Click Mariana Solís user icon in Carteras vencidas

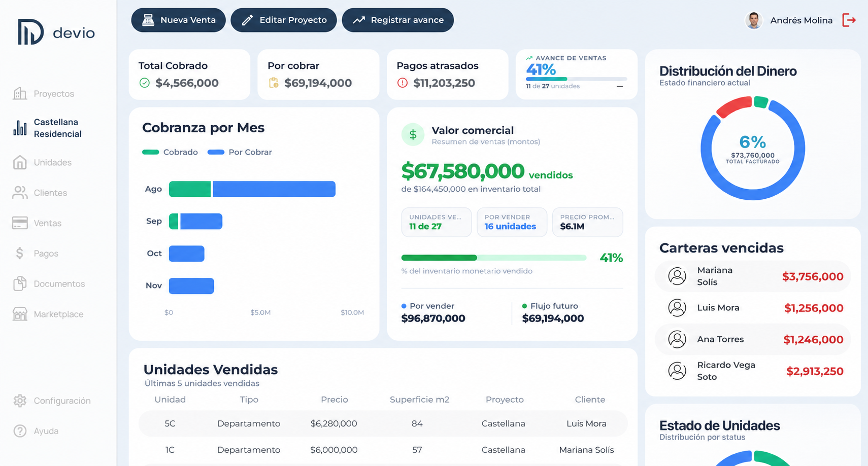[x=677, y=276]
